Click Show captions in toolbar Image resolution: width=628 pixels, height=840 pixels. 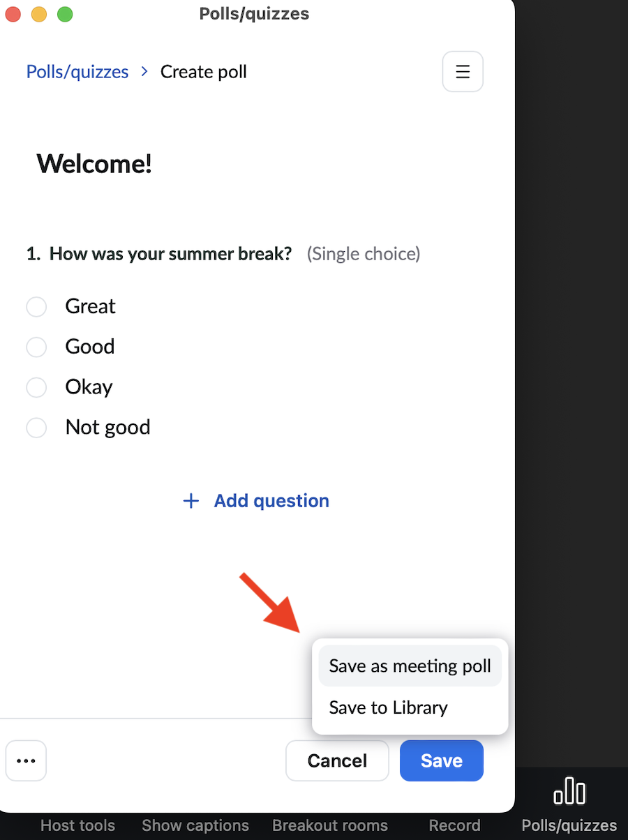click(195, 825)
